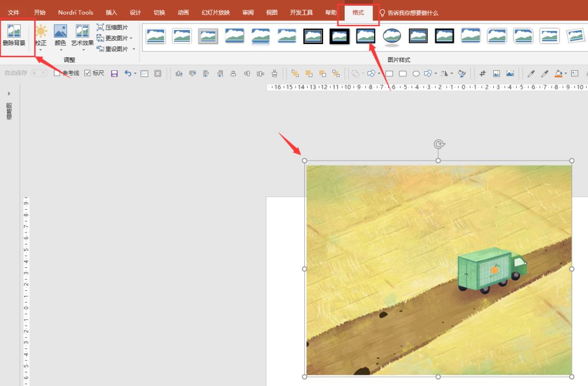The width and height of the screenshot is (588, 386).
Task: Open the 切换 transitions tab
Action: click(x=159, y=13)
